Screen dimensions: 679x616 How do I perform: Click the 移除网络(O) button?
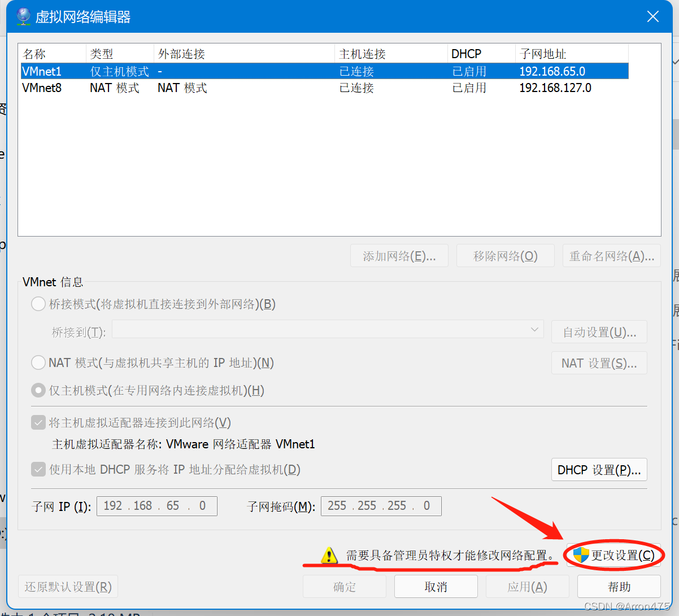point(506,256)
